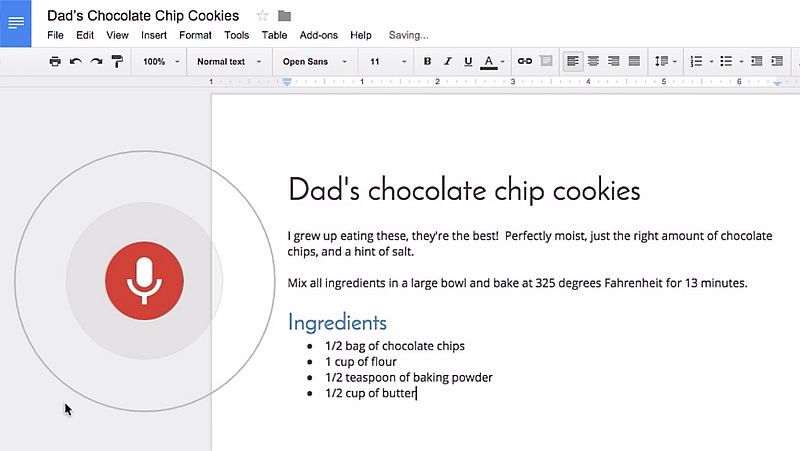Star the document
This screenshot has height=451, width=800.
pyautogui.click(x=262, y=16)
